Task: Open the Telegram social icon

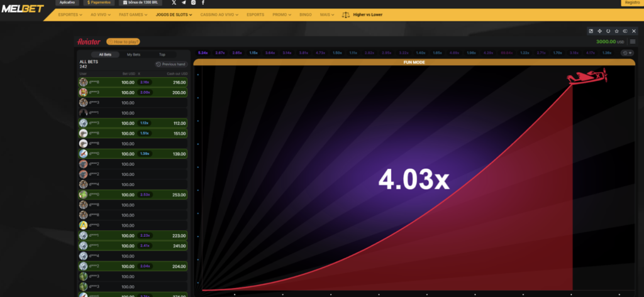Action: (184, 3)
